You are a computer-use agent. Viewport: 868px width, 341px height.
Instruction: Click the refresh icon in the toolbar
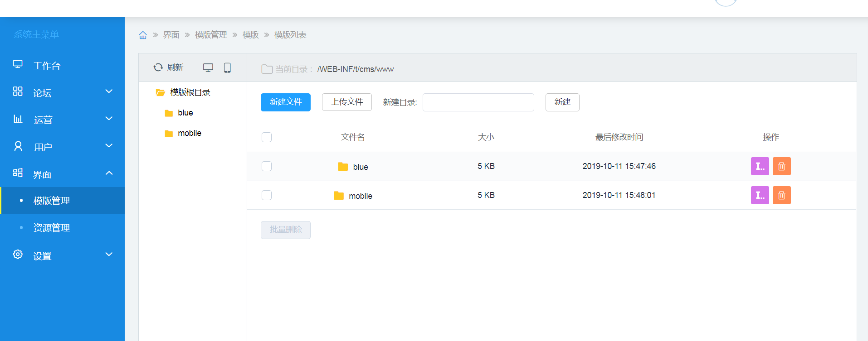(158, 67)
